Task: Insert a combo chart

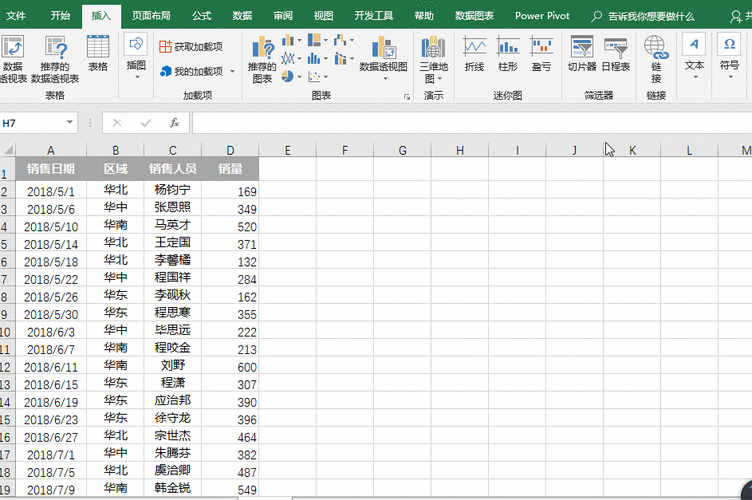Action: [x=340, y=59]
